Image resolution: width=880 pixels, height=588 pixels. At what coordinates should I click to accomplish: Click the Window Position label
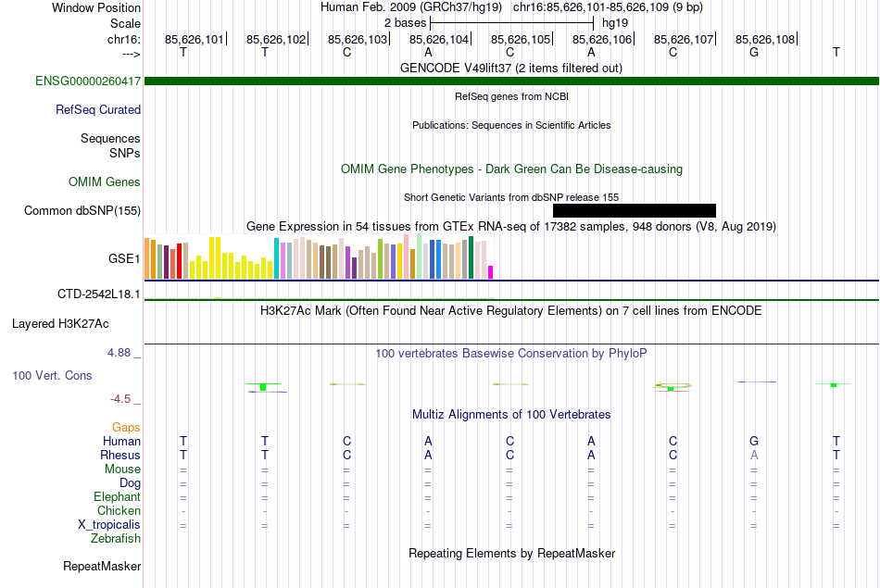coord(96,7)
